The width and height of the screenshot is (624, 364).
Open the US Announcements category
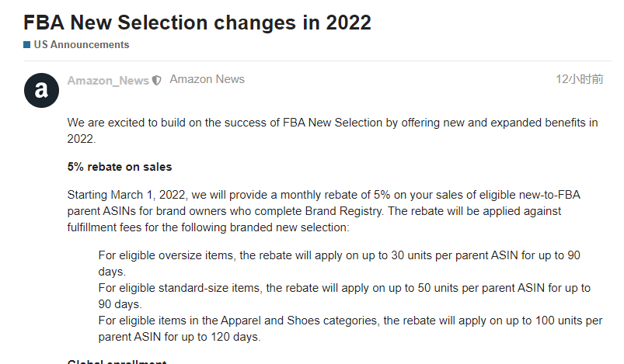tap(81, 45)
